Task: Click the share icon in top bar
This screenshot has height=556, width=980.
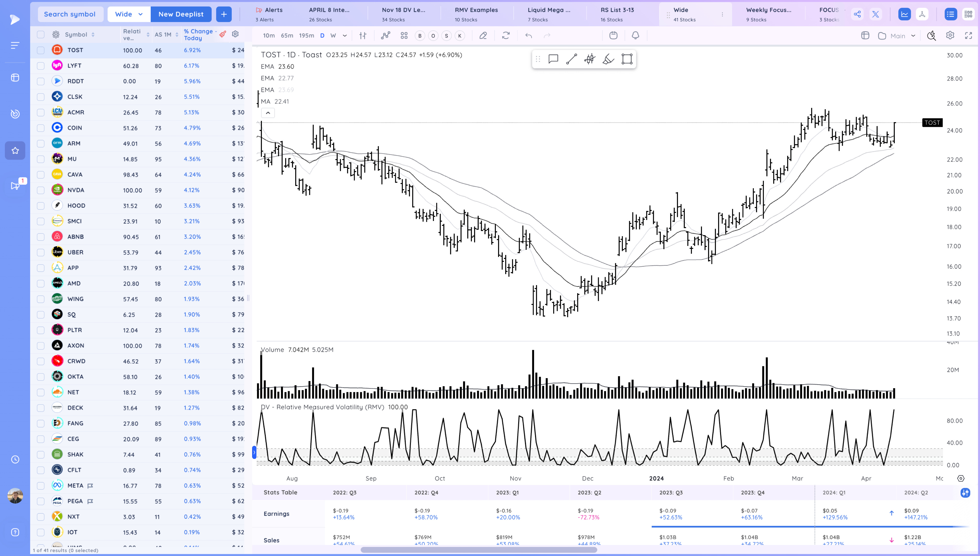Action: 857,14
